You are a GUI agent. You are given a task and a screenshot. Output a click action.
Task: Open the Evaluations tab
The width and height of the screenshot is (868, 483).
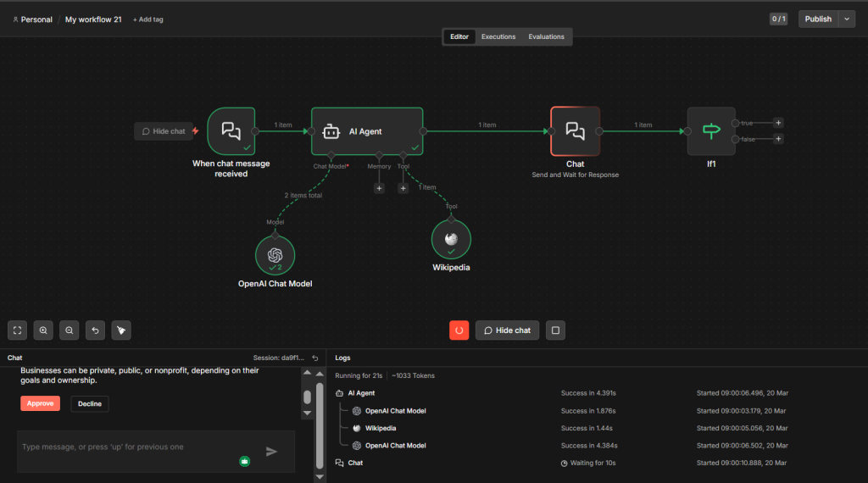point(546,37)
